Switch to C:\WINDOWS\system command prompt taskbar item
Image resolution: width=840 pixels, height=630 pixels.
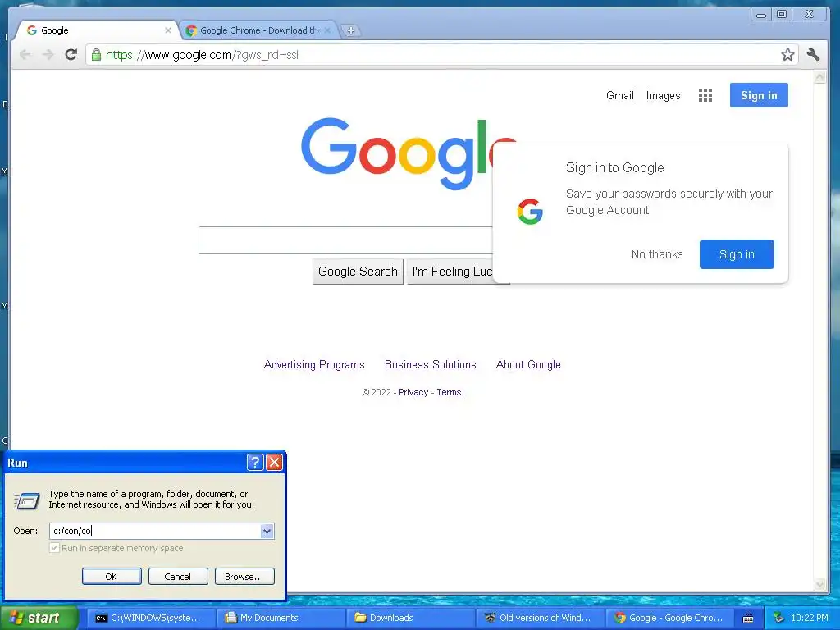(x=152, y=618)
